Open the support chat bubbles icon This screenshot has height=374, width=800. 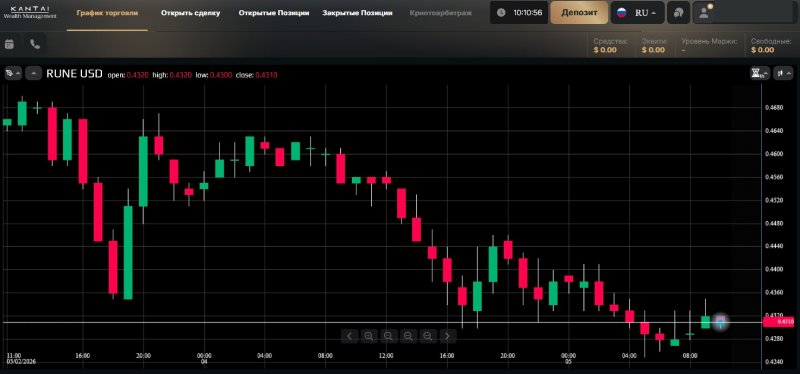pyautogui.click(x=678, y=13)
